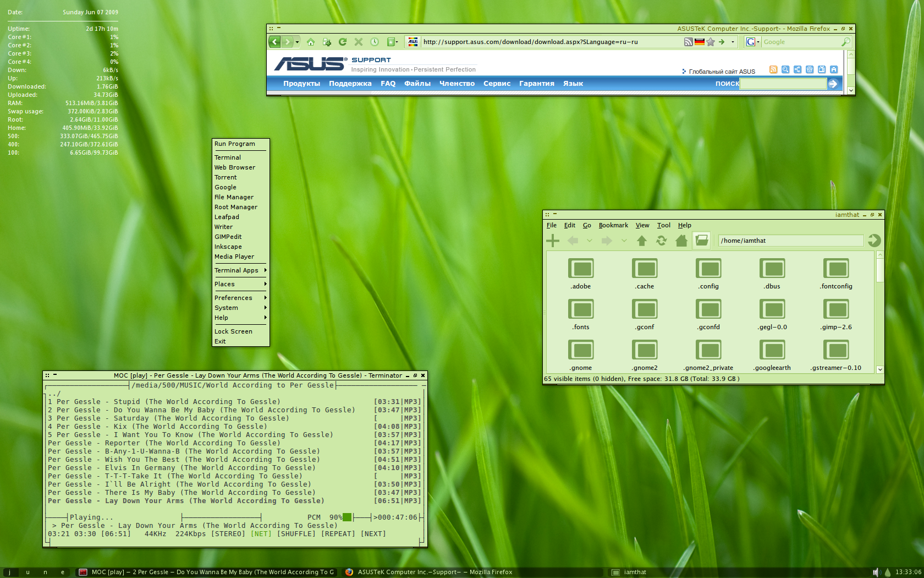Image resolution: width=924 pixels, height=578 pixels.
Task: Expand the Help submenu in root menu
Action: pos(240,318)
